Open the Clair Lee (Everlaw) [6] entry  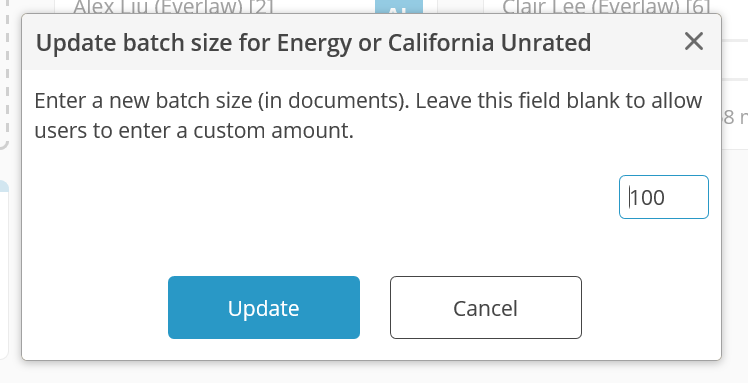(606, 7)
